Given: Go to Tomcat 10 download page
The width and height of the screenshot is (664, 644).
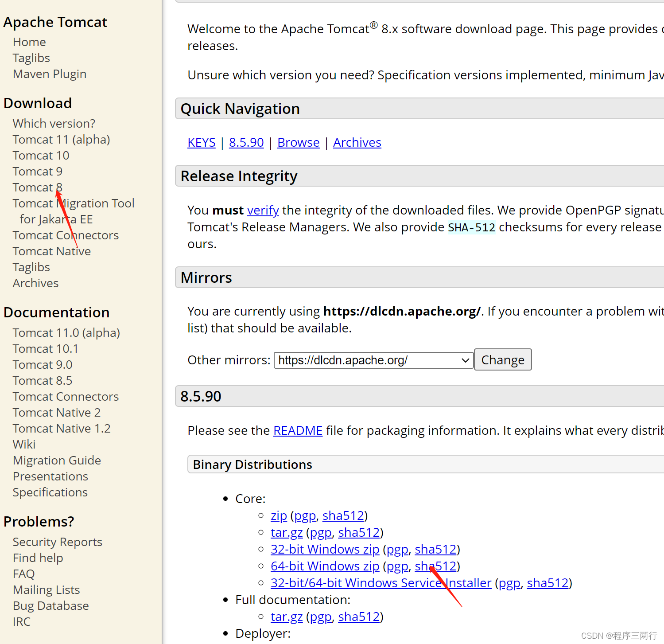Looking at the screenshot, I should tap(41, 156).
